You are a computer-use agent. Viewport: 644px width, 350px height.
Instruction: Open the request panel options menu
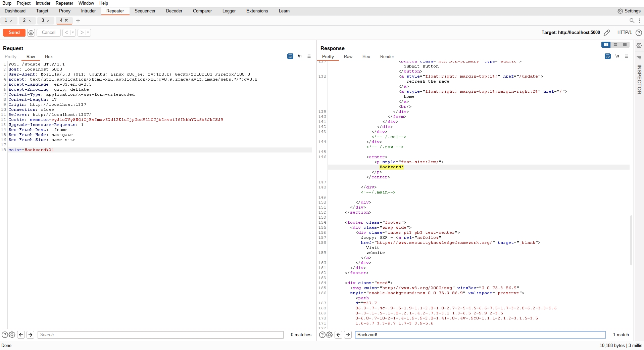click(x=309, y=56)
